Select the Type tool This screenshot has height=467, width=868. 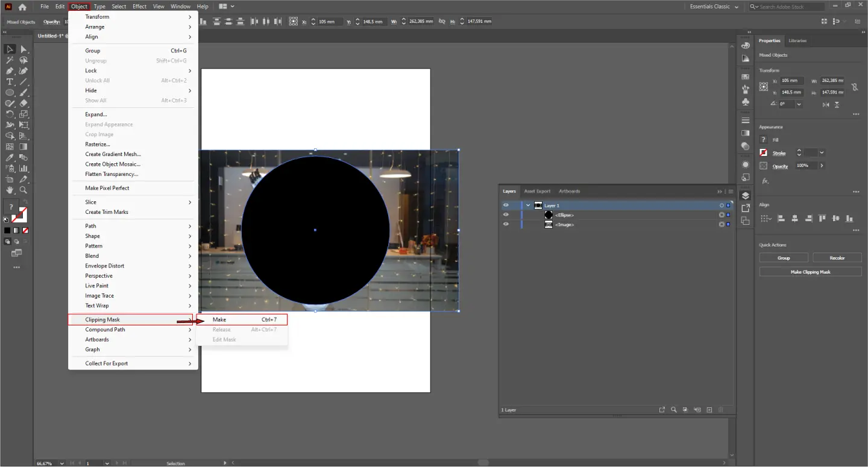click(x=10, y=82)
